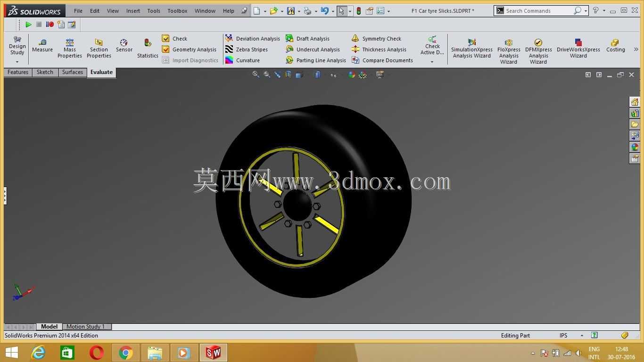Open Quick Tips help in status bar

pyautogui.click(x=594, y=335)
